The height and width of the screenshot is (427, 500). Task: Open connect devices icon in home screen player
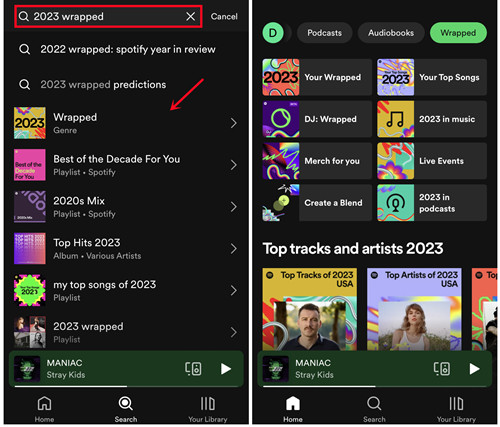coord(442,369)
